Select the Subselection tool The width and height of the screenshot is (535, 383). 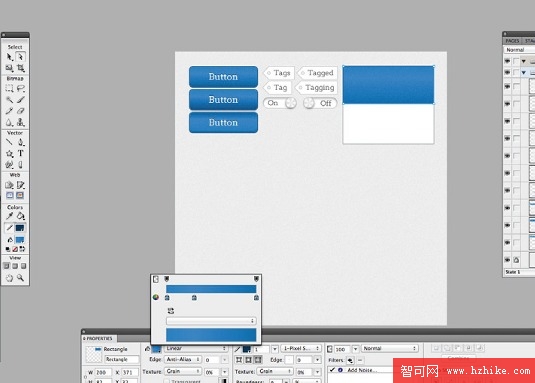(x=21, y=57)
